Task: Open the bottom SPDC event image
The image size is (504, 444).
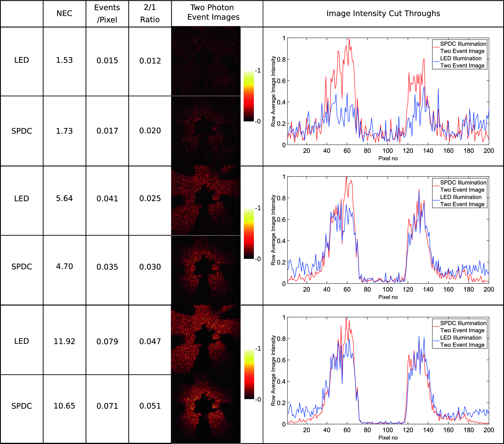Action: point(206,406)
